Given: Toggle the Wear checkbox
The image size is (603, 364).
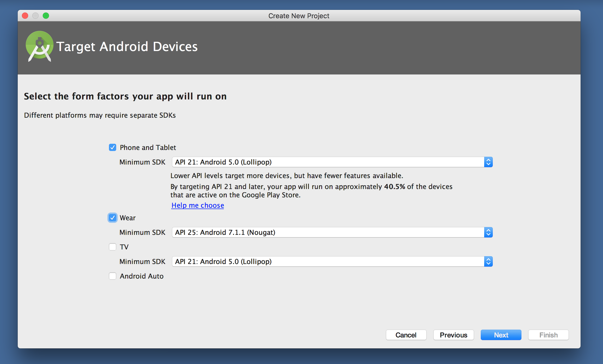Looking at the screenshot, I should coord(113,218).
